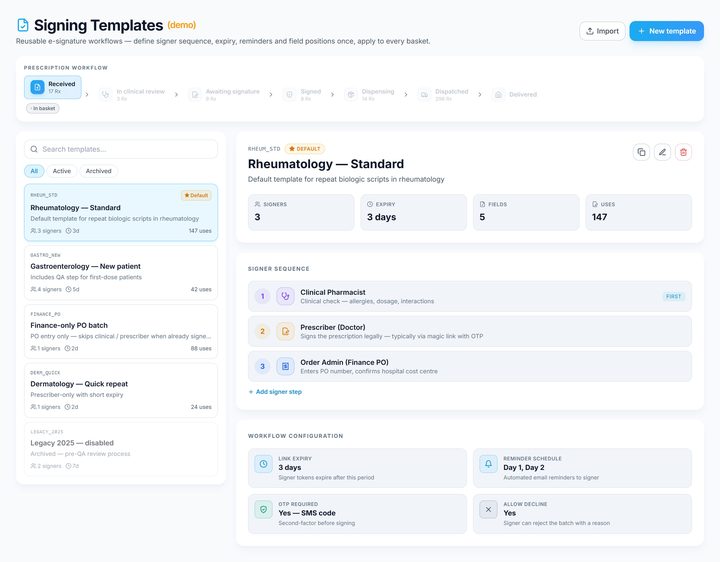This screenshot has height=562, width=720.
Task: Select the Received workflow stage
Action: [x=53, y=87]
